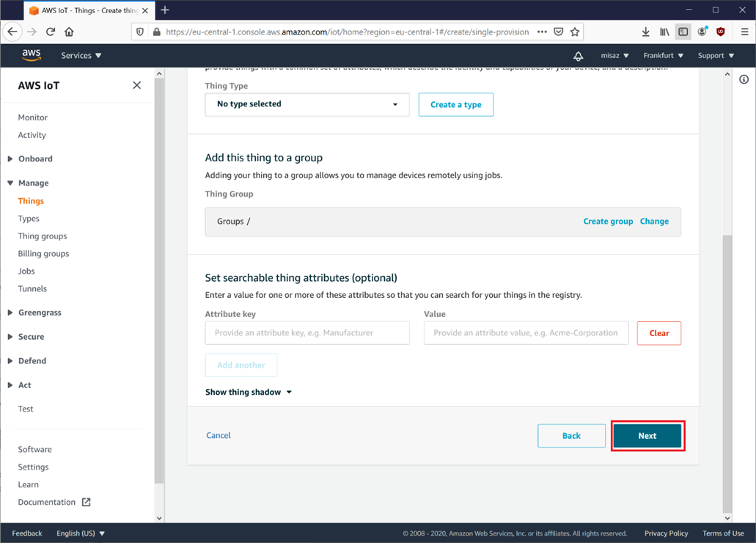Viewport: 756px width, 543px height.
Task: Go back using browser back arrow
Action: click(12, 32)
